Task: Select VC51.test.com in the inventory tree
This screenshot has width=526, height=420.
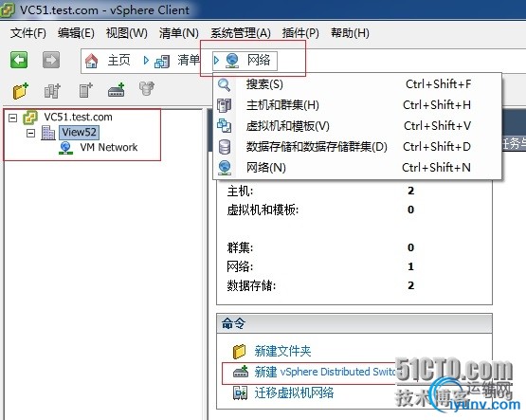Action: [78, 117]
